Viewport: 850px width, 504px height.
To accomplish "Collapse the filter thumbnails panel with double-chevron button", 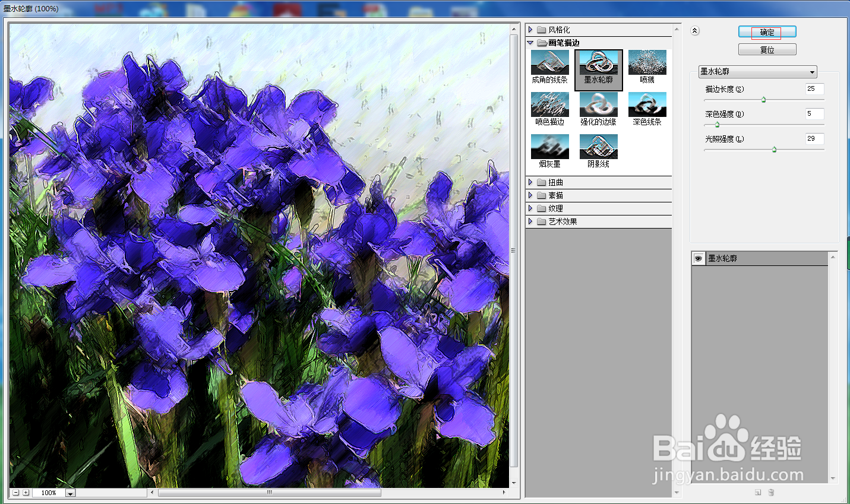I will [695, 31].
